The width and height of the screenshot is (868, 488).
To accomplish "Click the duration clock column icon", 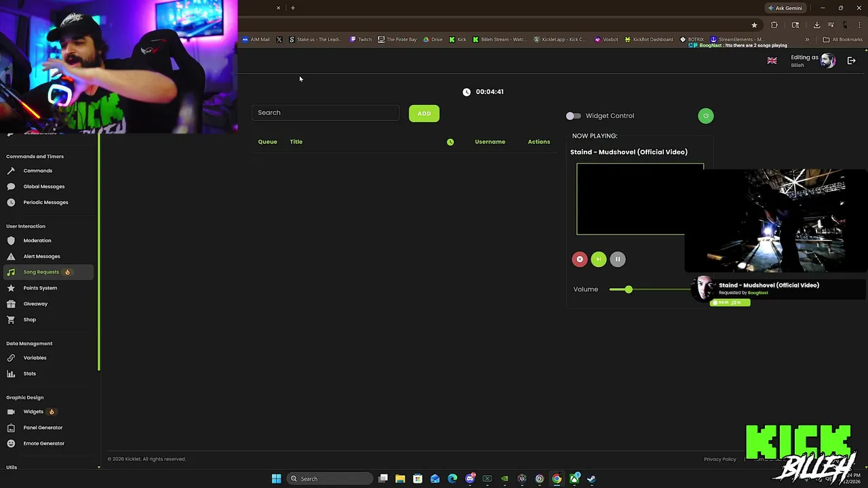I will coord(450,142).
